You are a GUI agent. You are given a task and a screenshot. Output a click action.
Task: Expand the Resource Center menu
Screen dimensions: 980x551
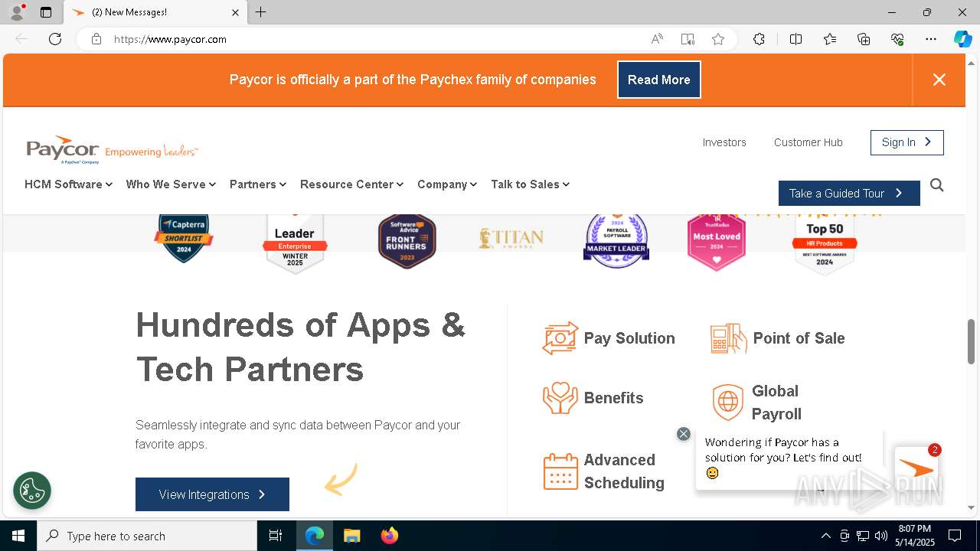(351, 184)
